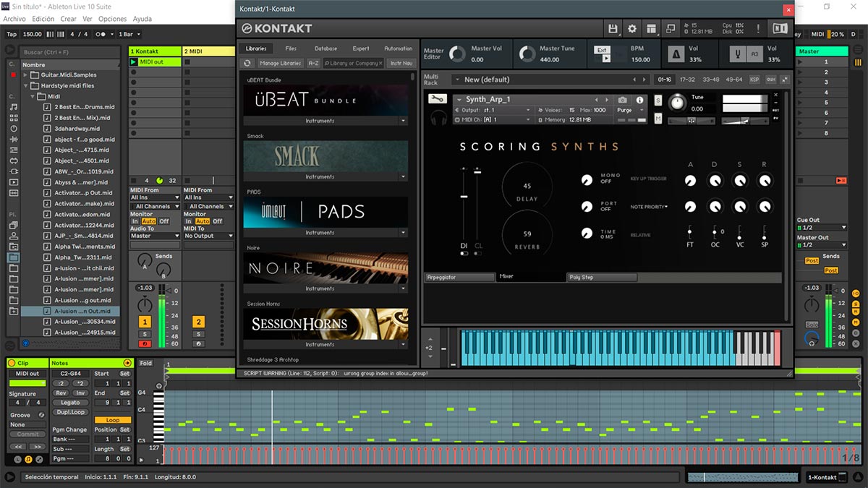Viewport: 868px width, 488px height.
Task: Select the highlighted folder in browser Places
Action: tap(14, 257)
